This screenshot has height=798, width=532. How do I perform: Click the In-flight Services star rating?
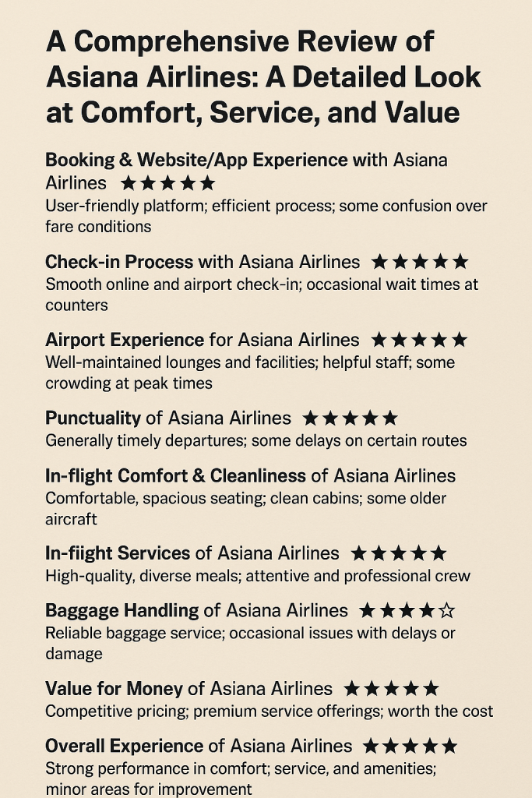click(x=399, y=553)
